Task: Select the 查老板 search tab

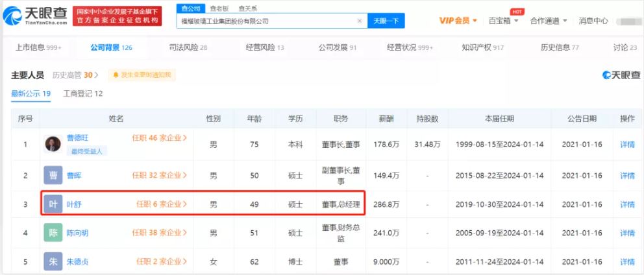Action: tap(219, 8)
